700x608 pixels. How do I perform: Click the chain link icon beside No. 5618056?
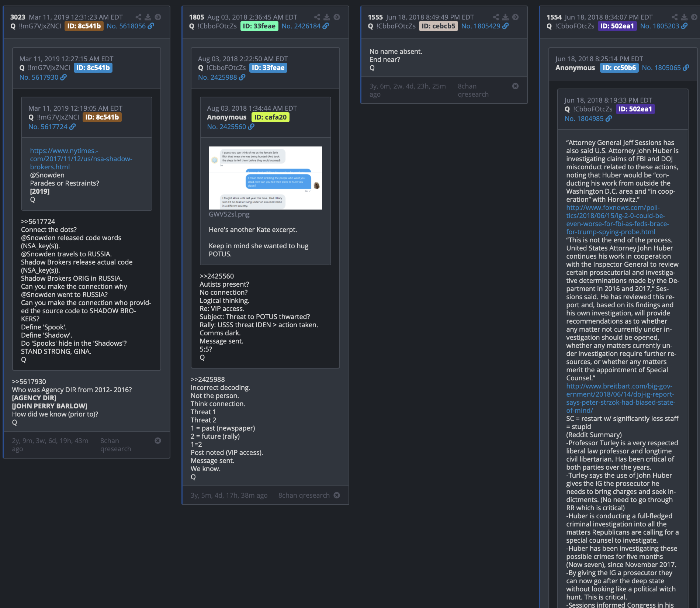[151, 26]
